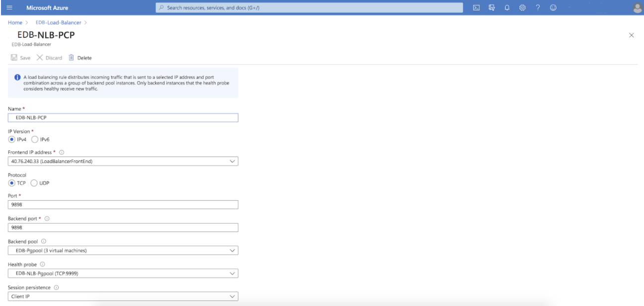
Task: Choose the TCP protocol option
Action: click(13, 183)
